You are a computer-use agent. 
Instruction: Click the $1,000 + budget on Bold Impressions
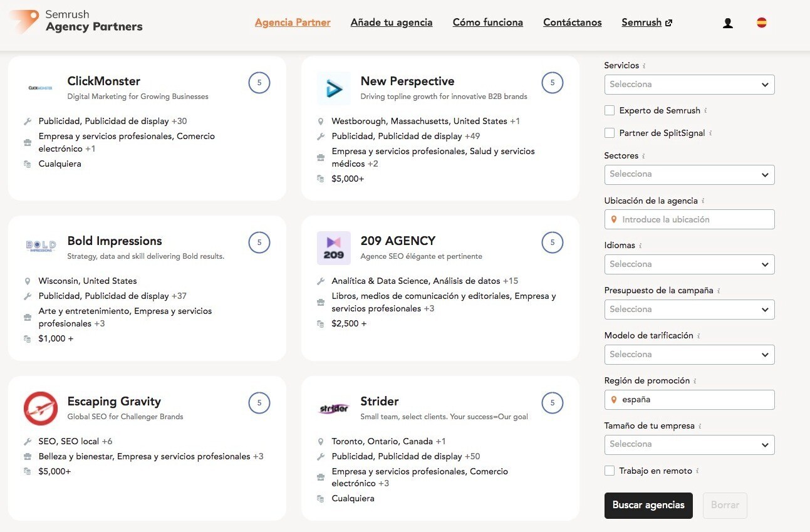click(56, 339)
